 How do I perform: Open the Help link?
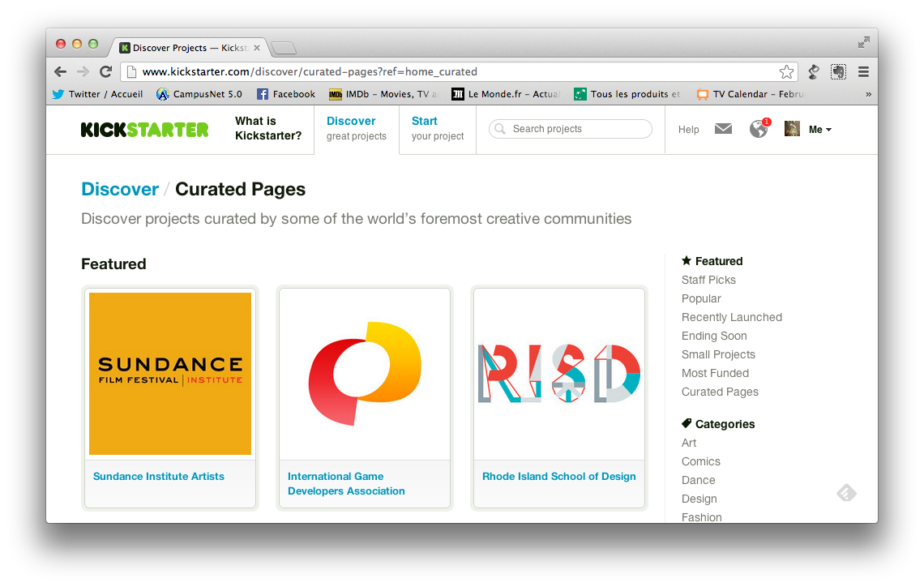tap(688, 130)
